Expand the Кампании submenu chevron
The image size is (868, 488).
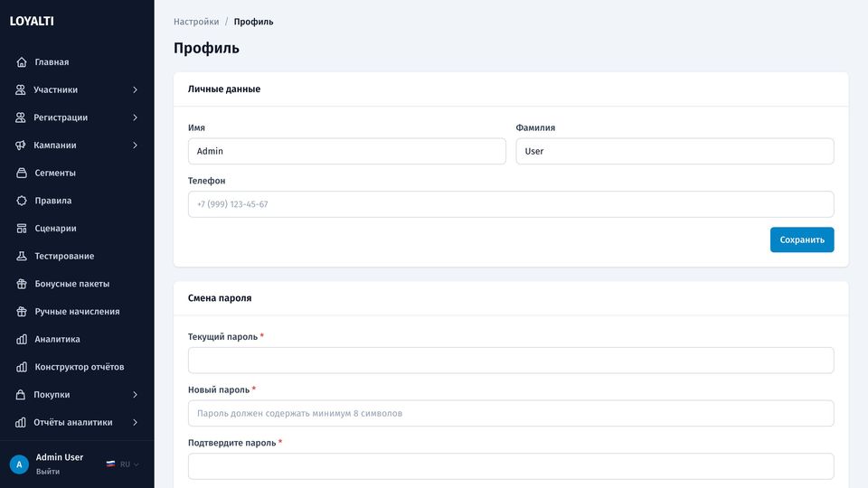click(135, 145)
